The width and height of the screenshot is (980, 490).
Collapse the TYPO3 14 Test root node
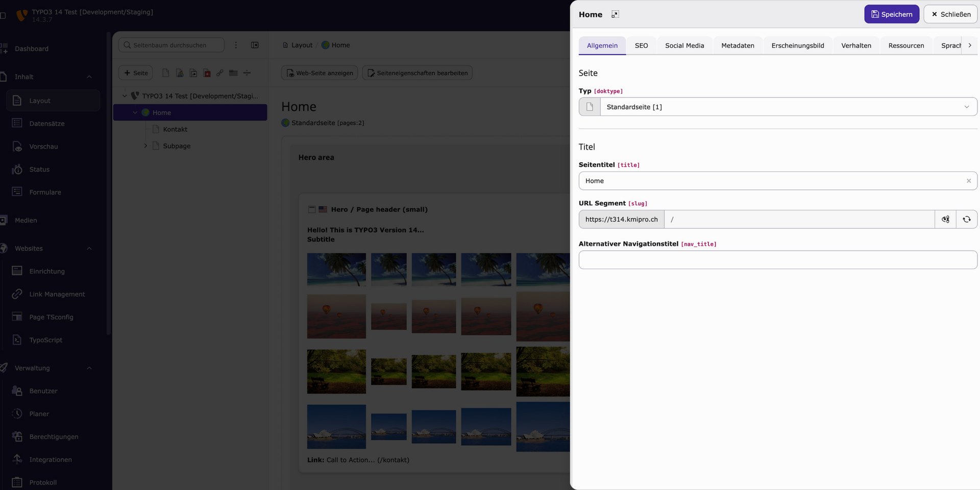pyautogui.click(x=125, y=96)
